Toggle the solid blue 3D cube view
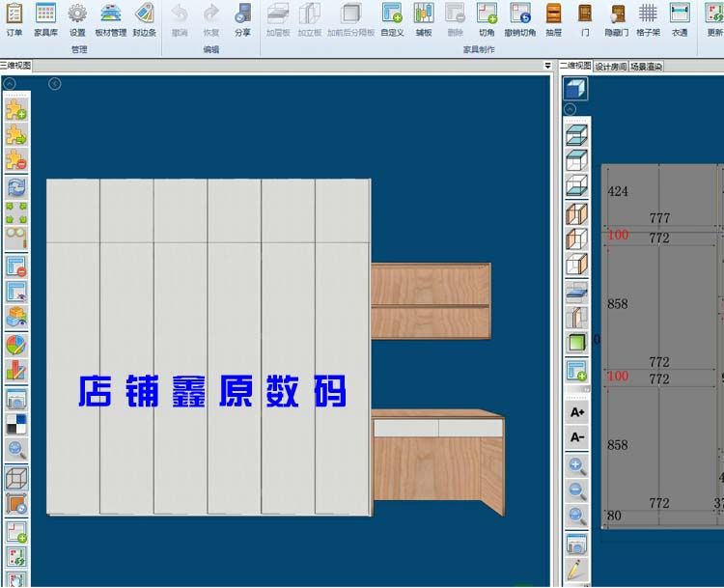 tap(575, 89)
